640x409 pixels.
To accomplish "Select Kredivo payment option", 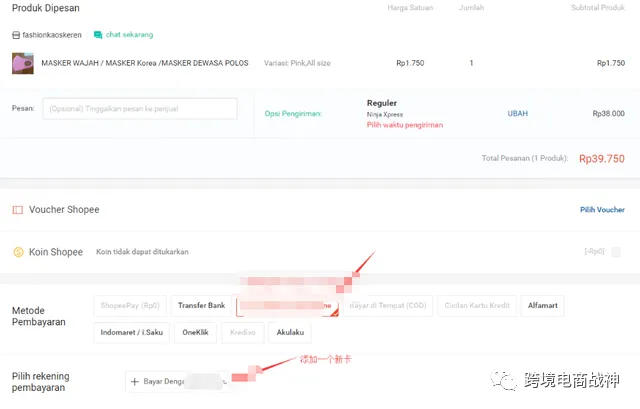I will pos(243,333).
